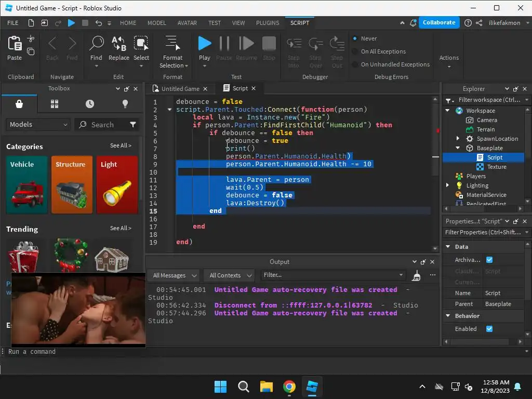Clear the Output with broom icon

pyautogui.click(x=416, y=275)
